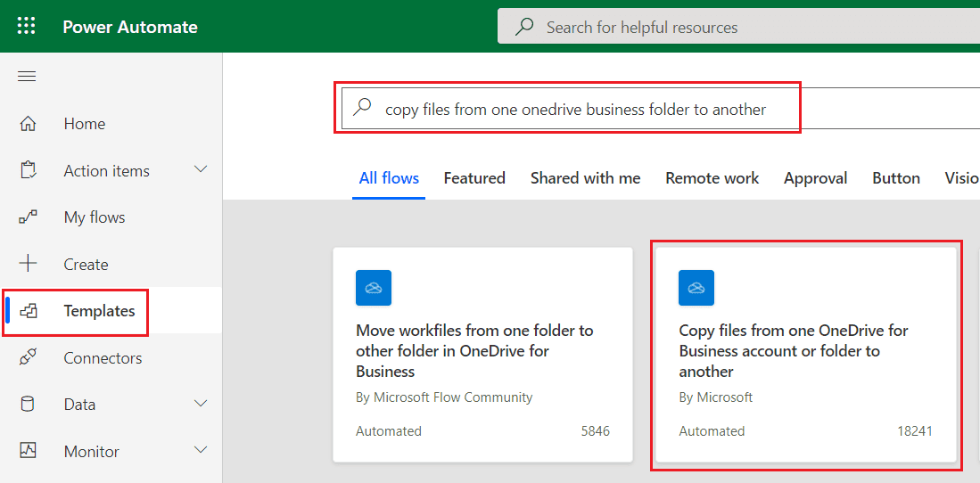Click the magnifier icon in top search bar
Screen dimensions: 980x483
(524, 27)
